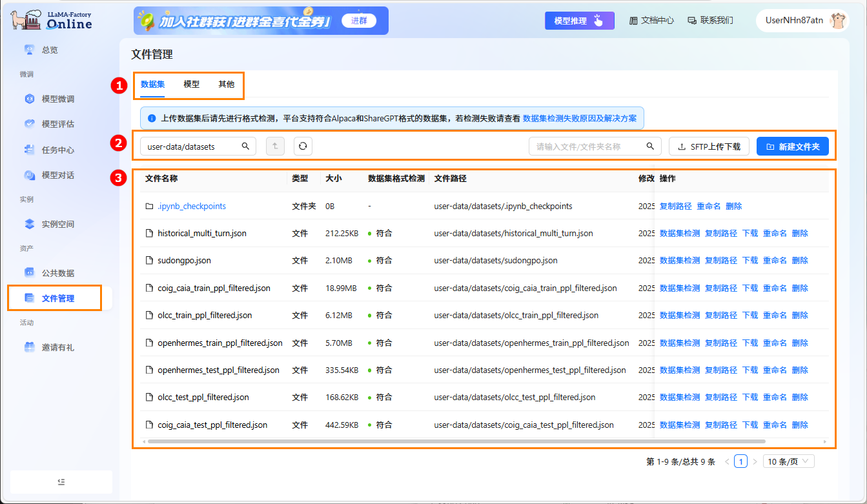Switch to the 其他 tab

pos(227,84)
